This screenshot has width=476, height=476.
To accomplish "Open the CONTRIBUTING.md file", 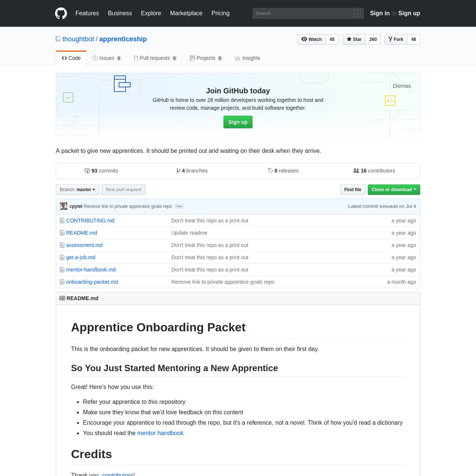I will (90, 221).
